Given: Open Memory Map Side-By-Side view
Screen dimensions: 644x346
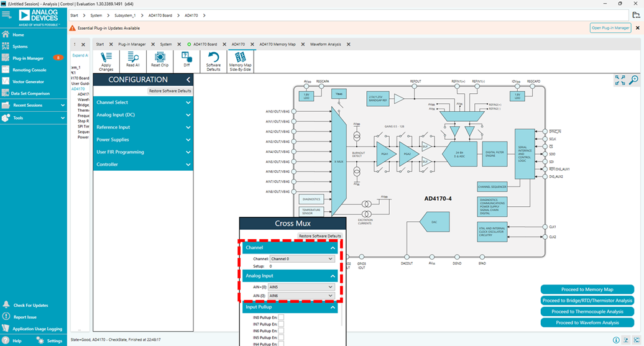Looking at the screenshot, I should 240,60.
